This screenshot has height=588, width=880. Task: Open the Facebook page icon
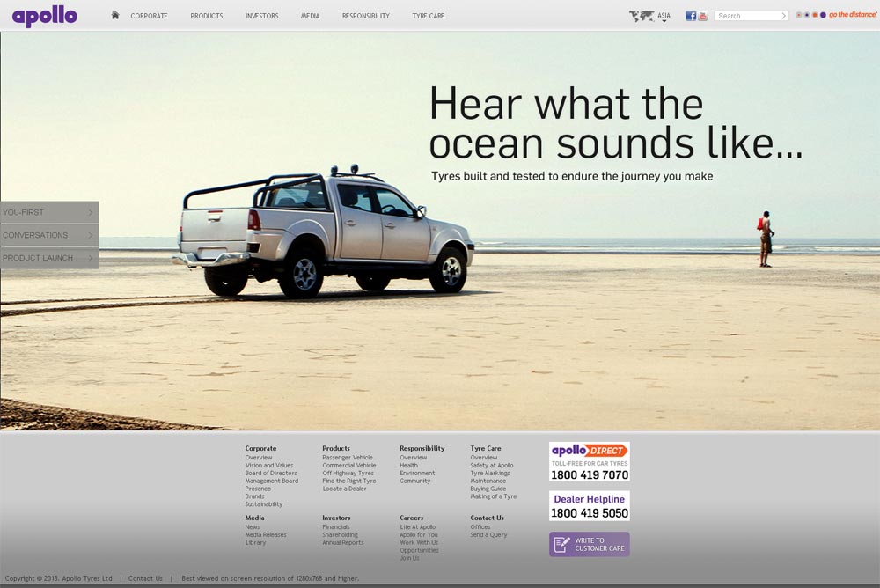click(691, 16)
